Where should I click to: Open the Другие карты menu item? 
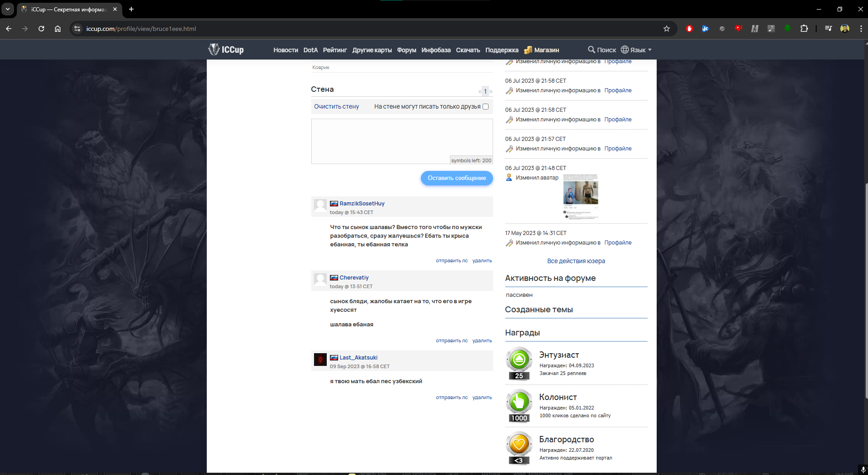tap(372, 50)
